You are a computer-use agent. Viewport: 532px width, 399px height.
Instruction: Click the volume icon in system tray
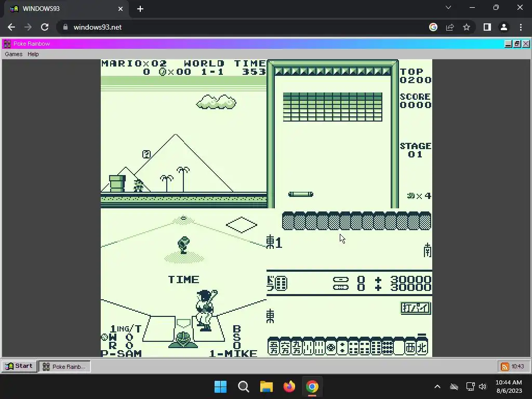(483, 387)
